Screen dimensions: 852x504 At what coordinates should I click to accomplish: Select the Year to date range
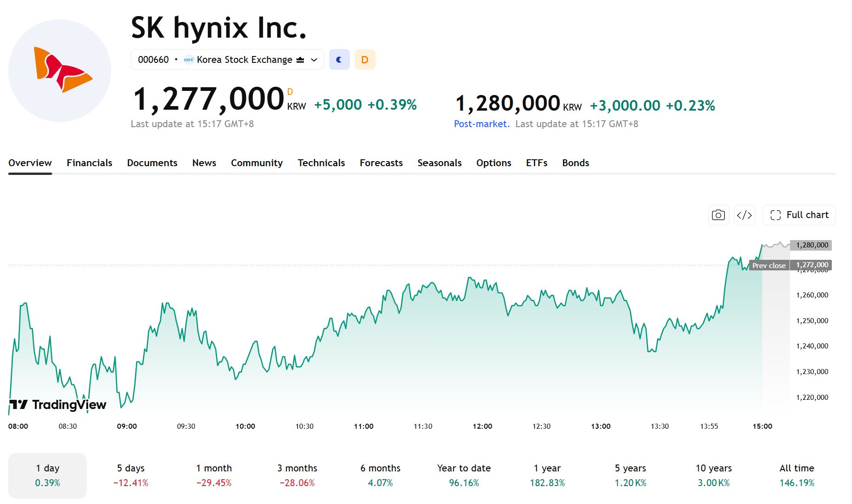464,476
